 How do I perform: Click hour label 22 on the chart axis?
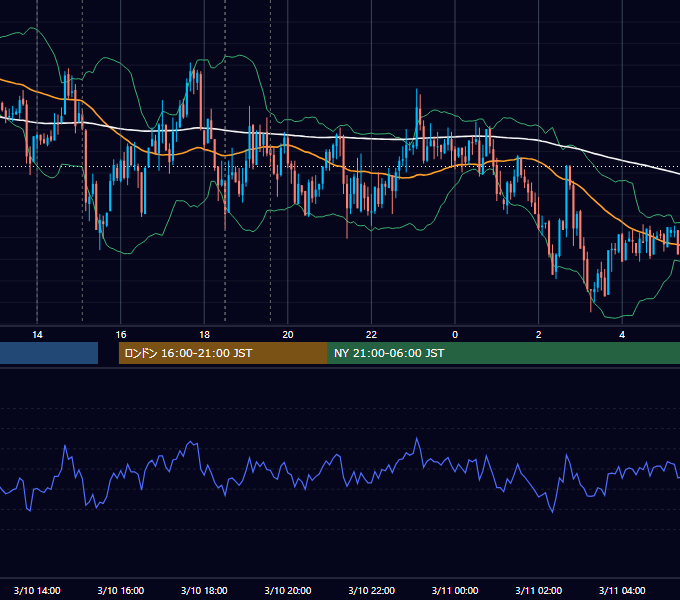pyautogui.click(x=372, y=334)
